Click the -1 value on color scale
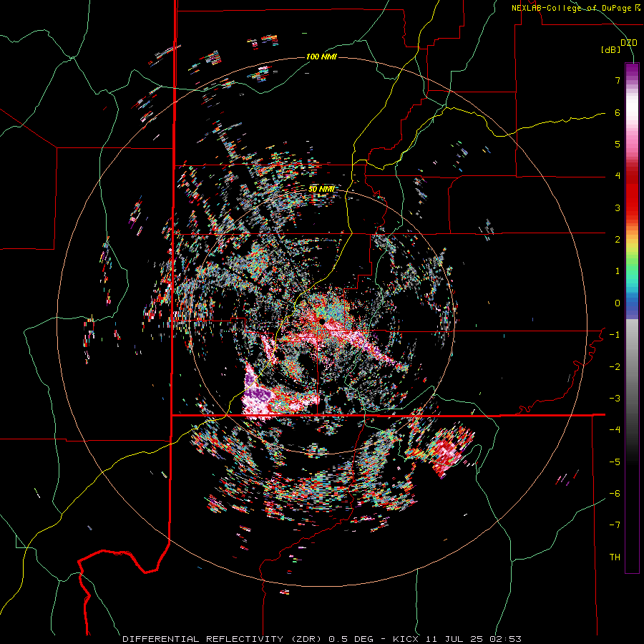 615,335
